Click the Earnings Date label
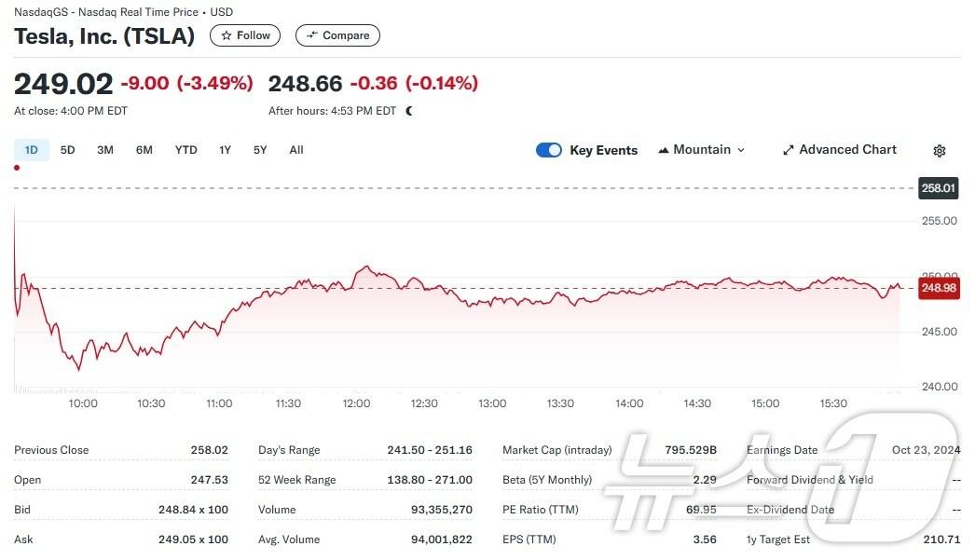 (x=783, y=450)
